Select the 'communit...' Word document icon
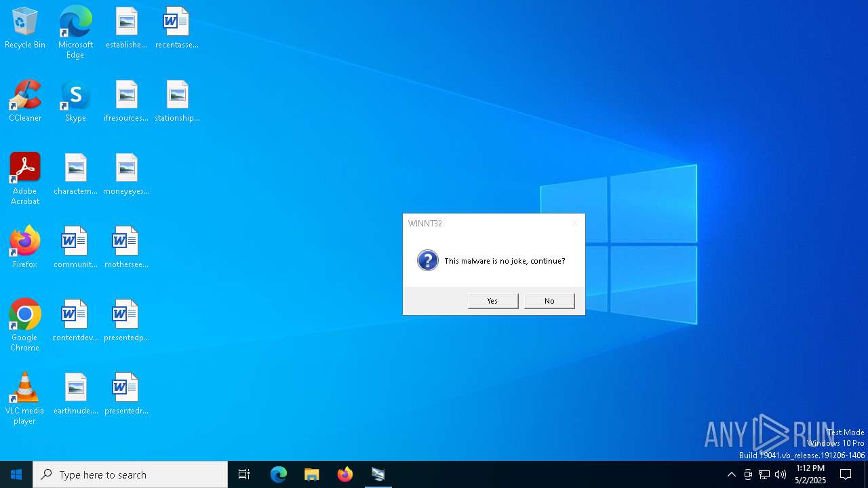868x488 pixels. [x=75, y=248]
